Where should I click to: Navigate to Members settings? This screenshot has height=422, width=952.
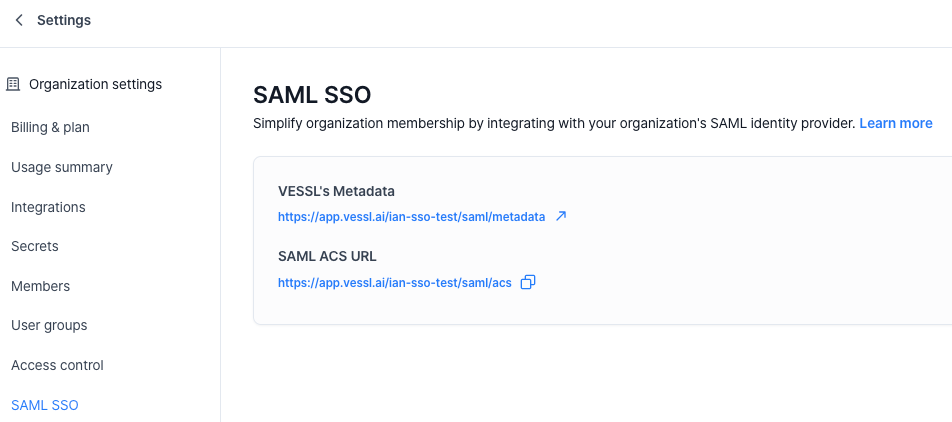(x=40, y=286)
